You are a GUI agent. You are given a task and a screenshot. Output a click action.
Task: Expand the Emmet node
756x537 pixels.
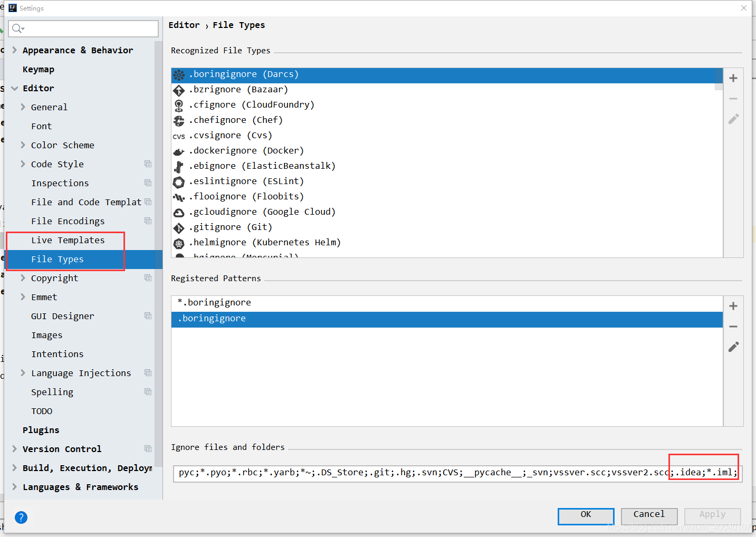(23, 297)
